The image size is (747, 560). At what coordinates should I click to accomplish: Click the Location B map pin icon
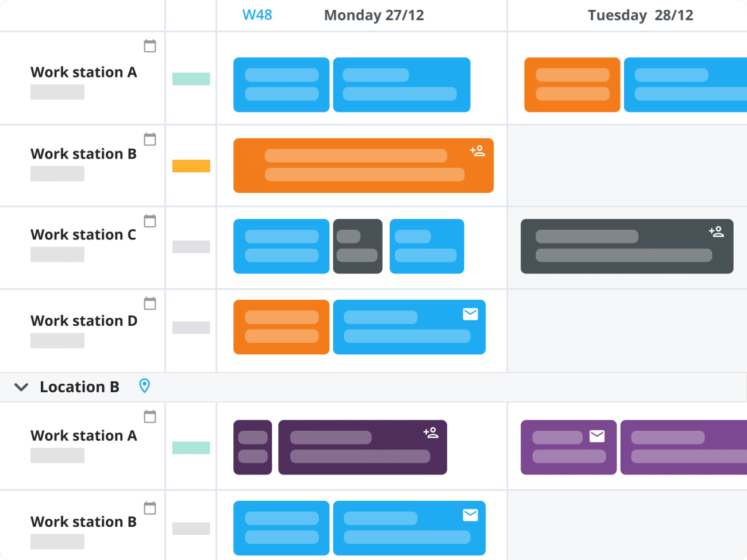coord(145,386)
